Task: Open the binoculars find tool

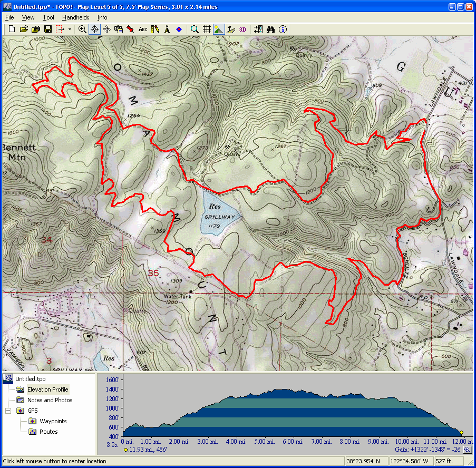Action: tap(271, 30)
